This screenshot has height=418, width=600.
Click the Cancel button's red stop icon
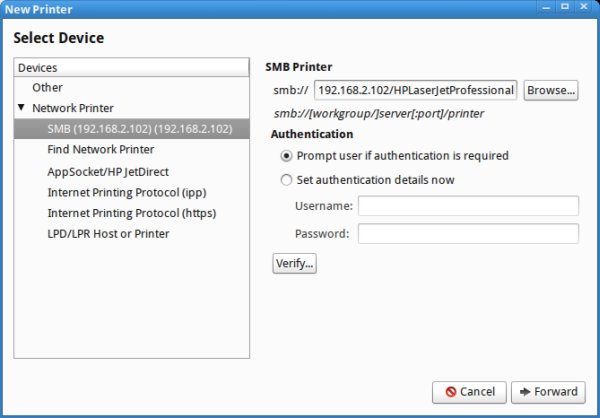(451, 392)
